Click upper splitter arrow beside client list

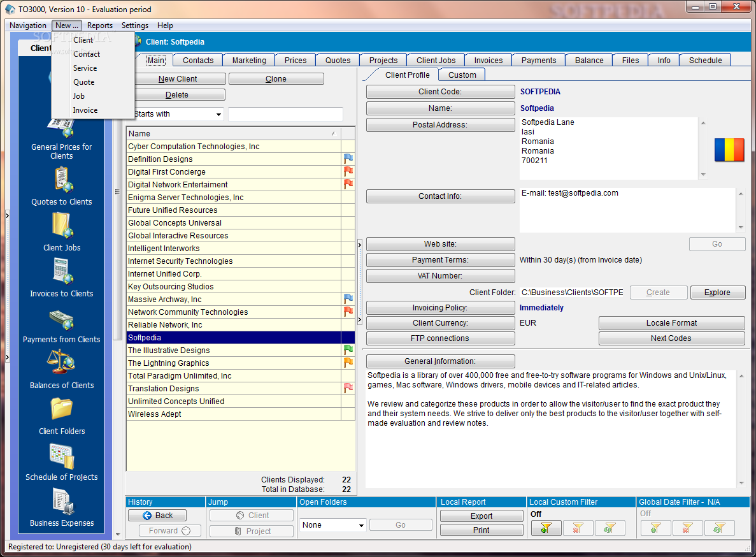[360, 245]
